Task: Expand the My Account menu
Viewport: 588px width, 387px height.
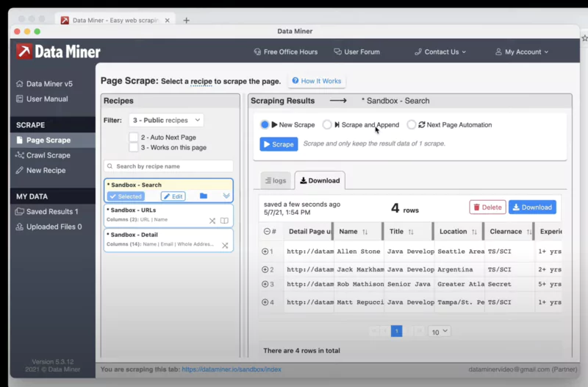Action: (x=522, y=52)
